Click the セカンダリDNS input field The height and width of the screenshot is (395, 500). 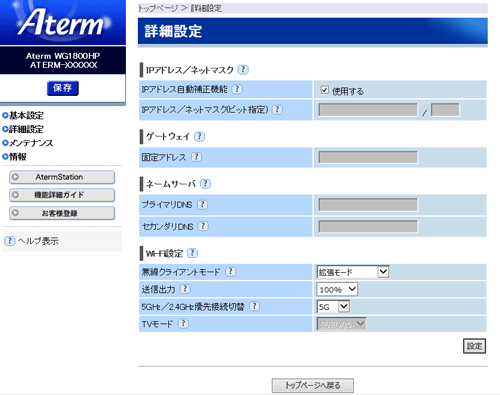coord(368,227)
